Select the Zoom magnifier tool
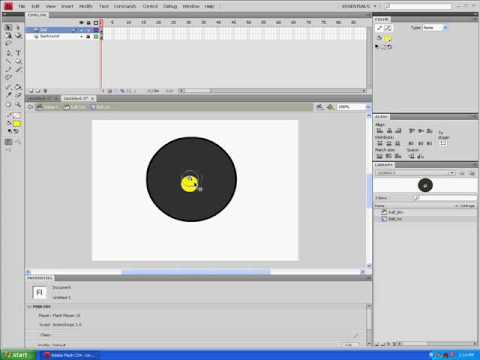The height and width of the screenshot is (360, 480). pos(18,105)
